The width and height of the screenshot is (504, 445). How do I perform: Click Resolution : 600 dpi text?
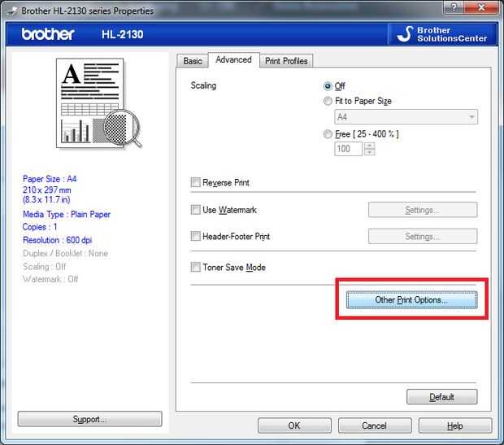click(x=57, y=240)
